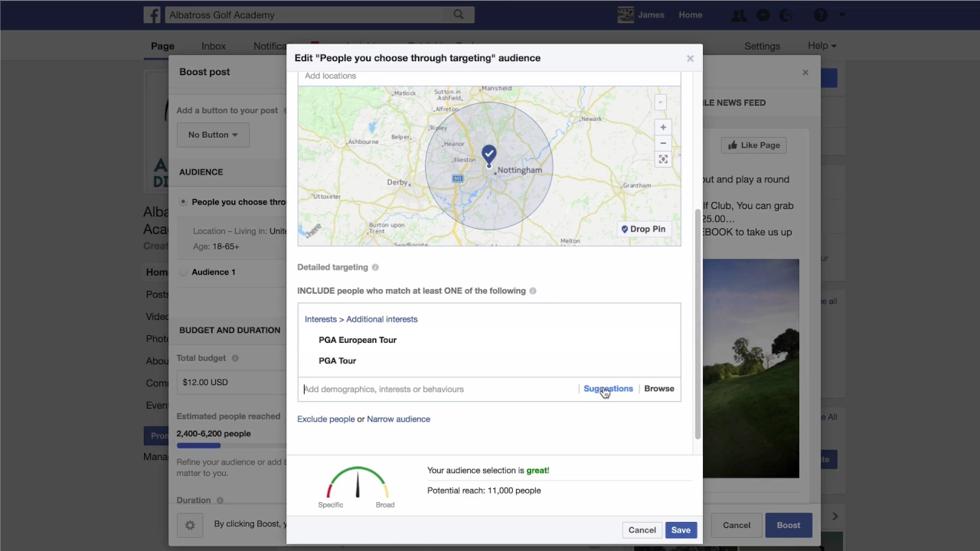Click the Exclude people link
Viewport: 980px width, 551px height.
[x=326, y=419]
